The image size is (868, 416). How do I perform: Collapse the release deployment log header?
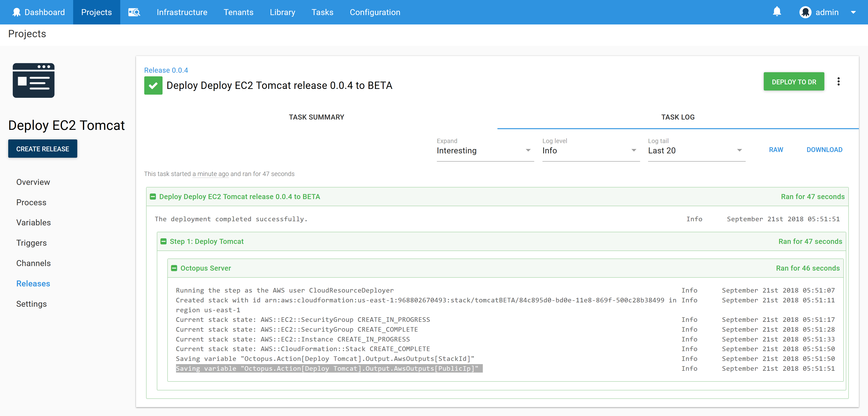pos(153,196)
